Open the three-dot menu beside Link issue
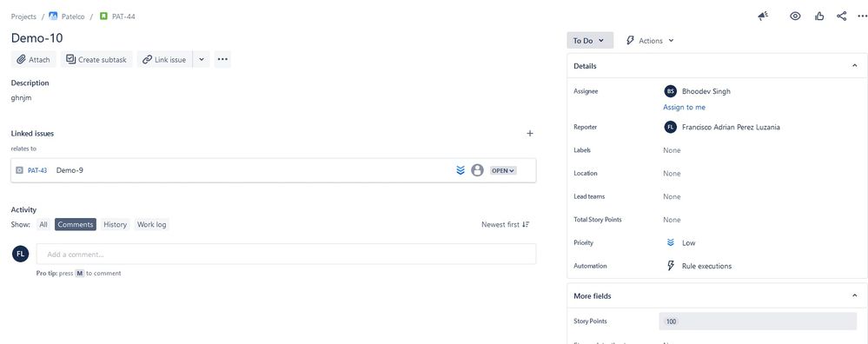 click(222, 60)
